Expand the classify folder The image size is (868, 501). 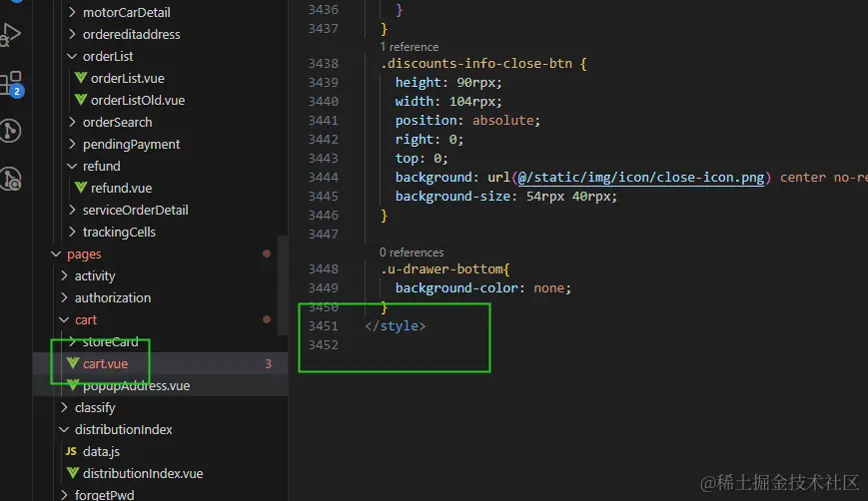[x=64, y=407]
